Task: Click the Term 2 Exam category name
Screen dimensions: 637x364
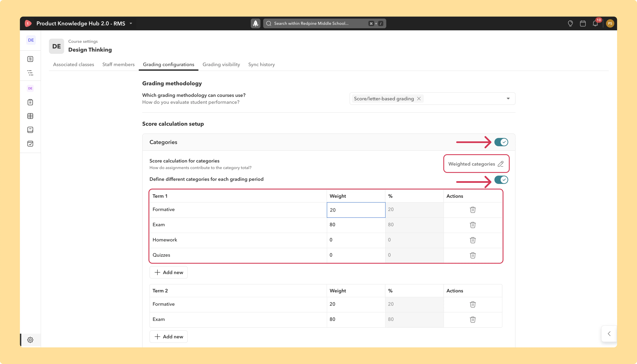Action: (x=159, y=320)
